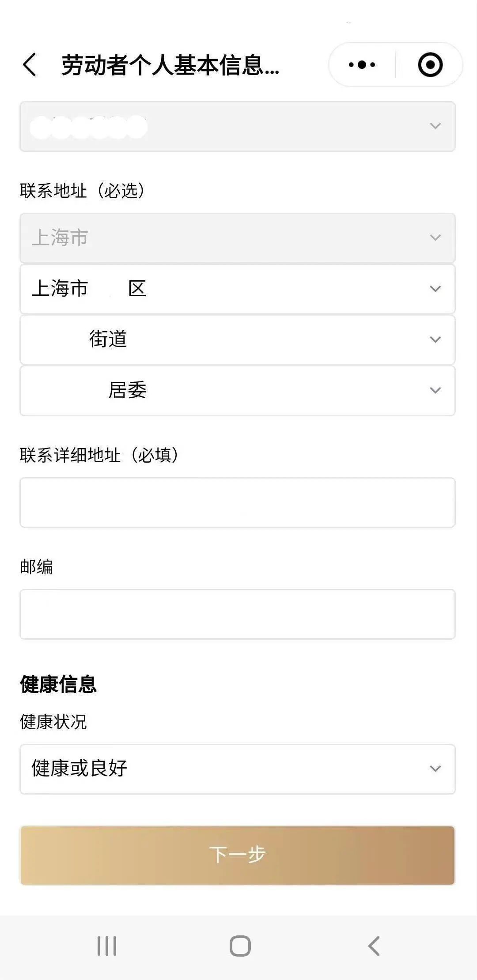The height and width of the screenshot is (980, 477).
Task: Open the 街道 subdistrict dropdown
Action: coord(237,339)
